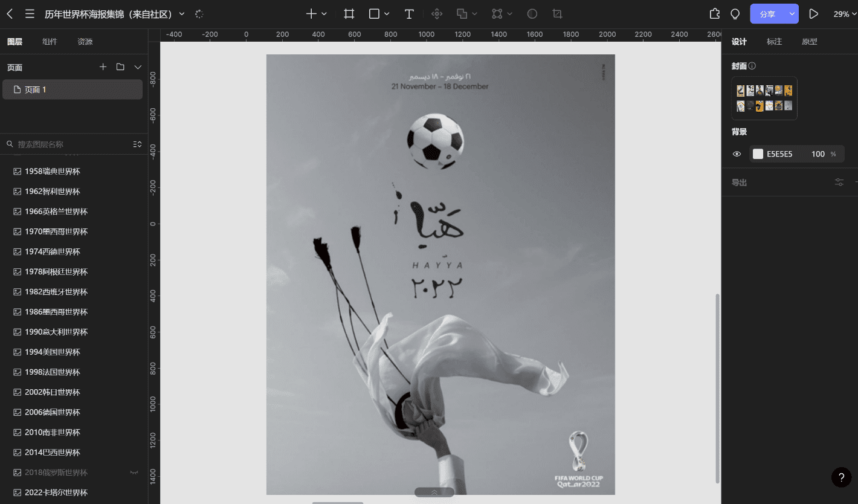Switch to the 资源 assets tab
858x504 pixels.
[x=85, y=42]
